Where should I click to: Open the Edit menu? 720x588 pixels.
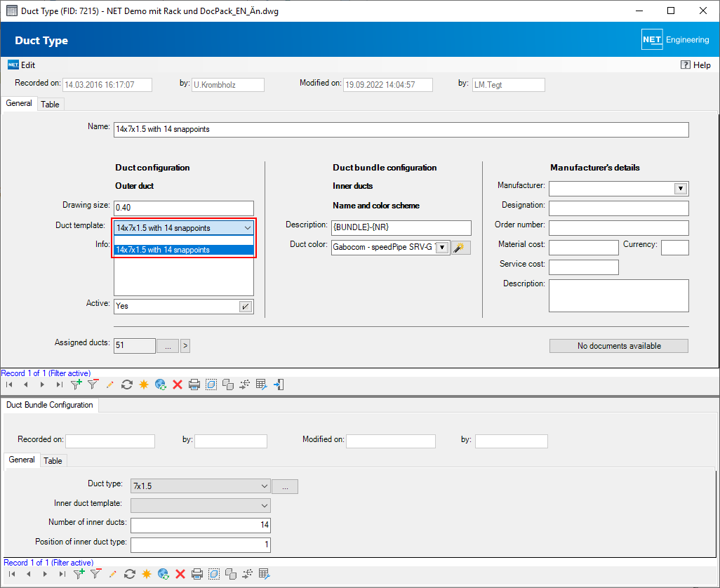[x=22, y=65]
